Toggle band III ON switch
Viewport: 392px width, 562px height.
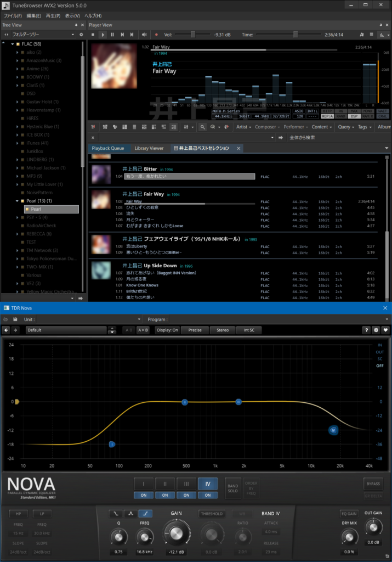[186, 496]
